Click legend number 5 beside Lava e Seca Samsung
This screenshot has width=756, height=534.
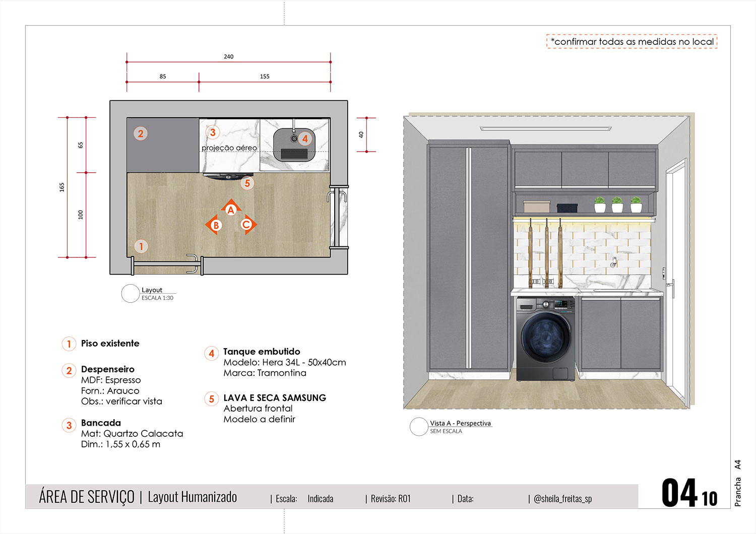pyautogui.click(x=212, y=399)
